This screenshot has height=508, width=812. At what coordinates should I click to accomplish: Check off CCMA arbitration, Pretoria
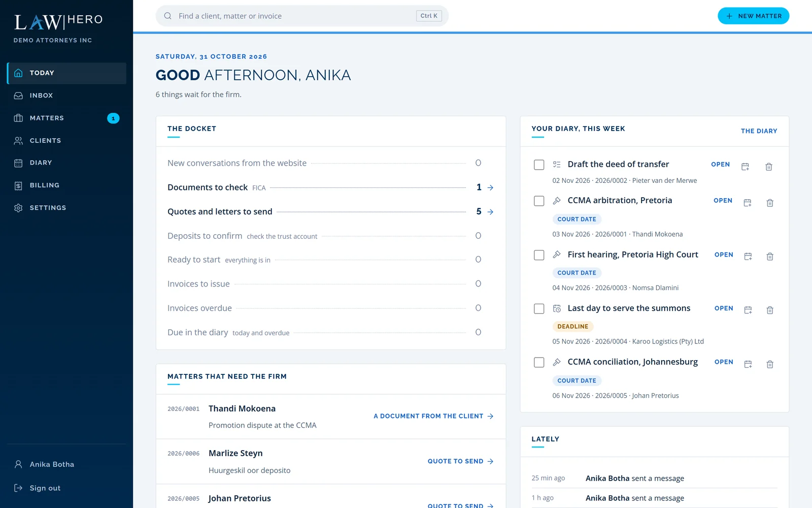coord(539,201)
